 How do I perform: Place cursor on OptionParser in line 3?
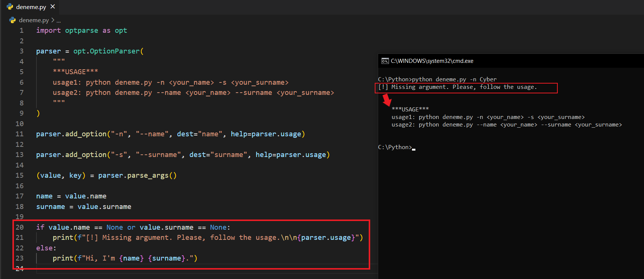click(114, 51)
